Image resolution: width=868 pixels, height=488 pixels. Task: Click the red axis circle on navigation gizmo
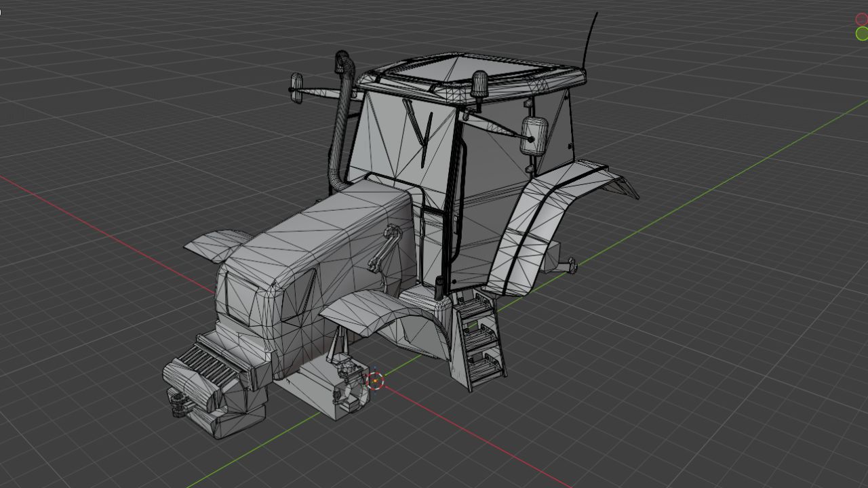click(862, 19)
